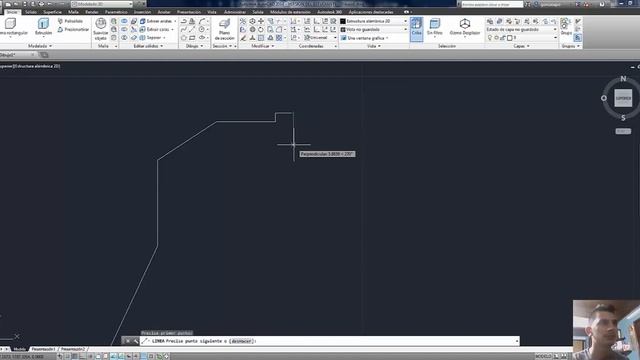Click the rectangular box modeling tool
Screen dimensions: 640x360
tap(11, 27)
